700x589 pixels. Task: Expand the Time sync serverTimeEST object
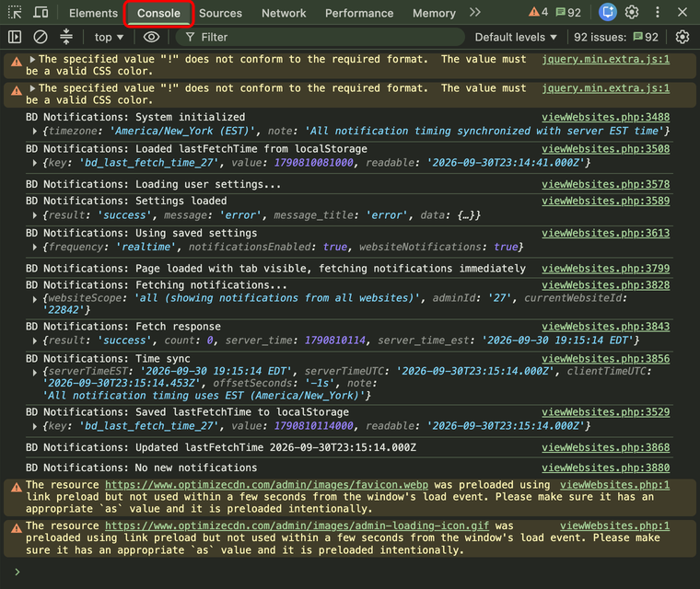point(35,372)
